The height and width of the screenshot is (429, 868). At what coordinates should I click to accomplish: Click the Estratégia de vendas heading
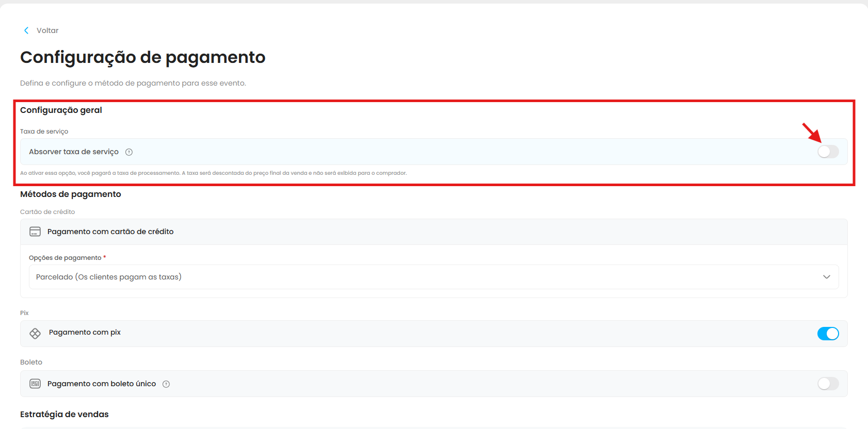(65, 415)
